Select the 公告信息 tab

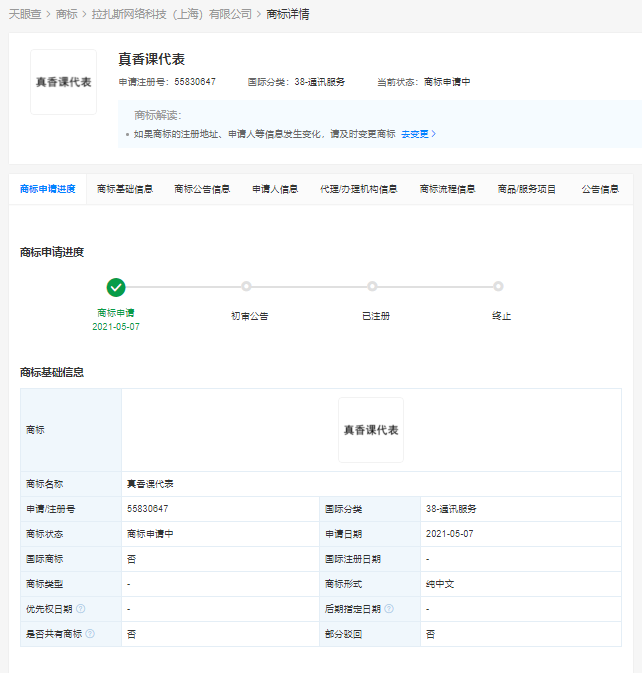[x=600, y=189]
